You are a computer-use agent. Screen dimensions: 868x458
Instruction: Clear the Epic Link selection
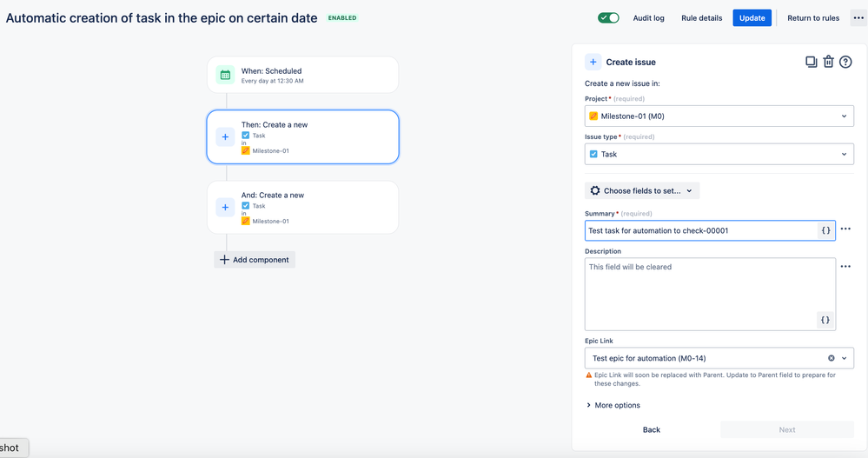point(831,358)
